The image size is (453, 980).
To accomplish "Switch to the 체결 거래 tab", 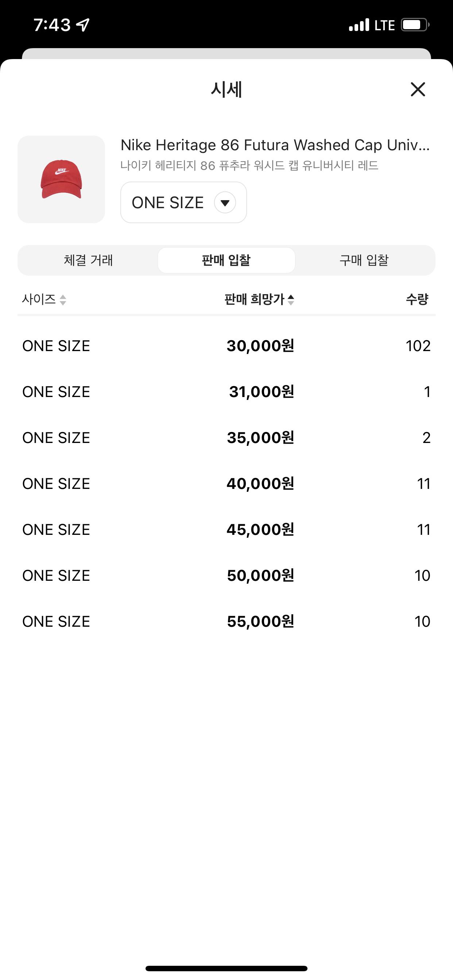I will 88,260.
